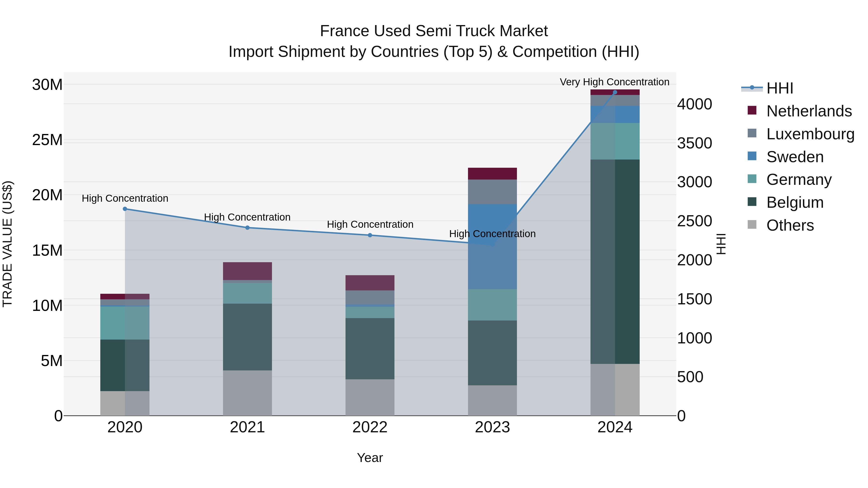The width and height of the screenshot is (868, 488).
Task: Click the vertical HHI axis title
Action: tap(721, 244)
